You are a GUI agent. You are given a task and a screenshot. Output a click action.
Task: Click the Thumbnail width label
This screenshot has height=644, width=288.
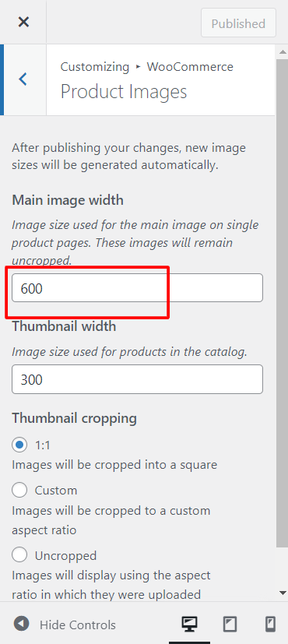64,326
